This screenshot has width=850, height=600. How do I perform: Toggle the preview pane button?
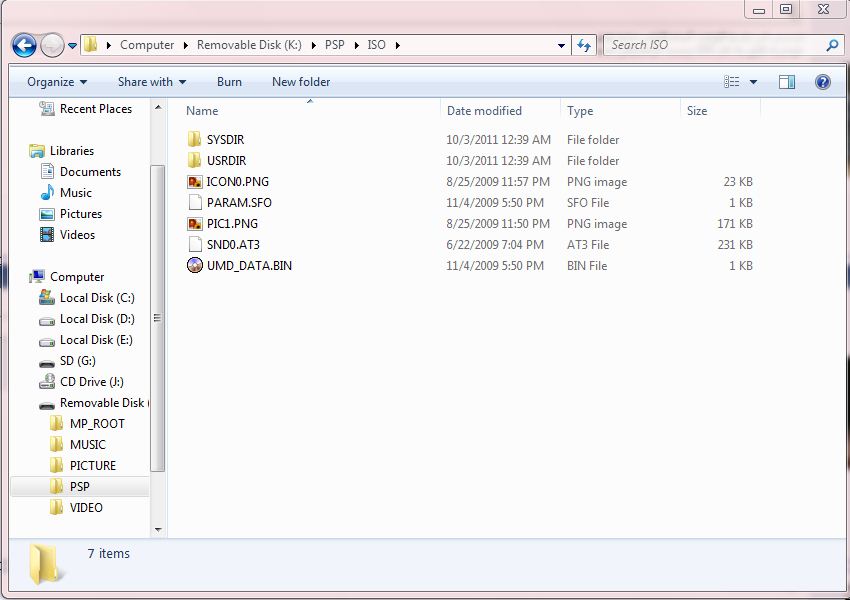coord(787,82)
